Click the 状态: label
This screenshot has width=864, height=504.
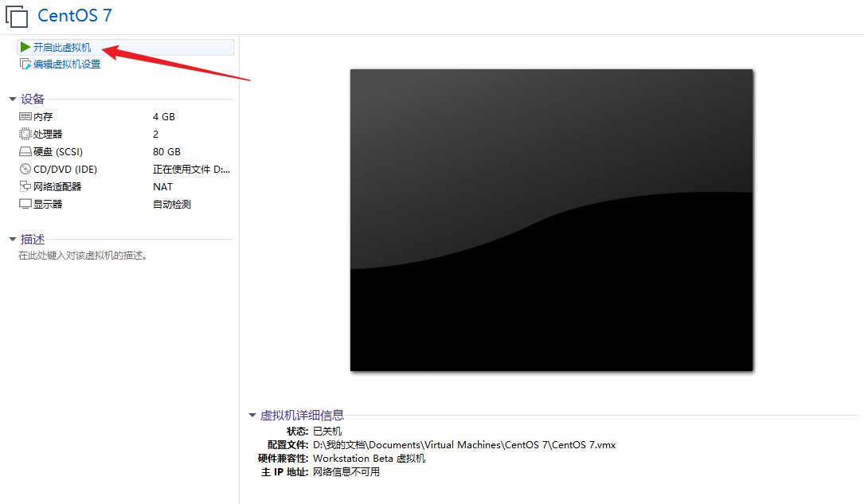coord(298,432)
